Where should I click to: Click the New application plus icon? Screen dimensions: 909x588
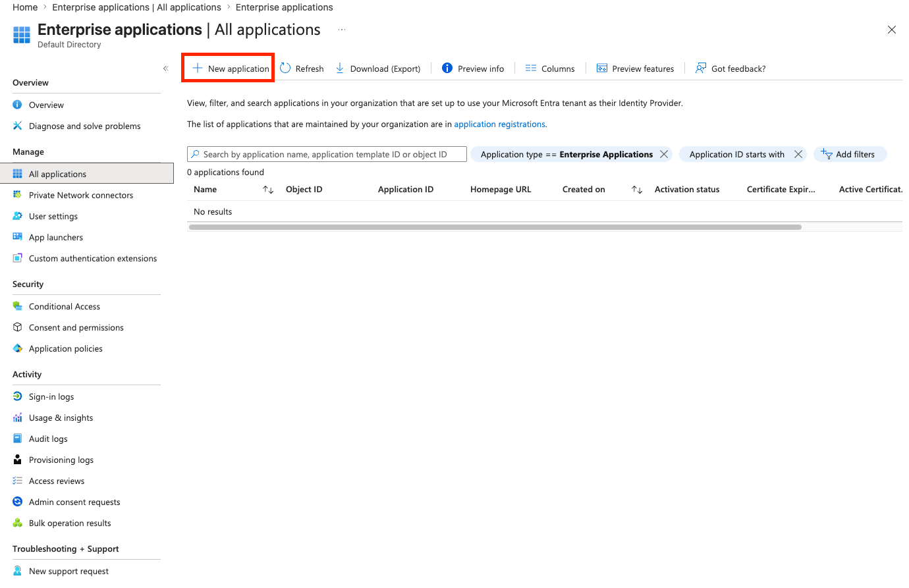point(197,68)
